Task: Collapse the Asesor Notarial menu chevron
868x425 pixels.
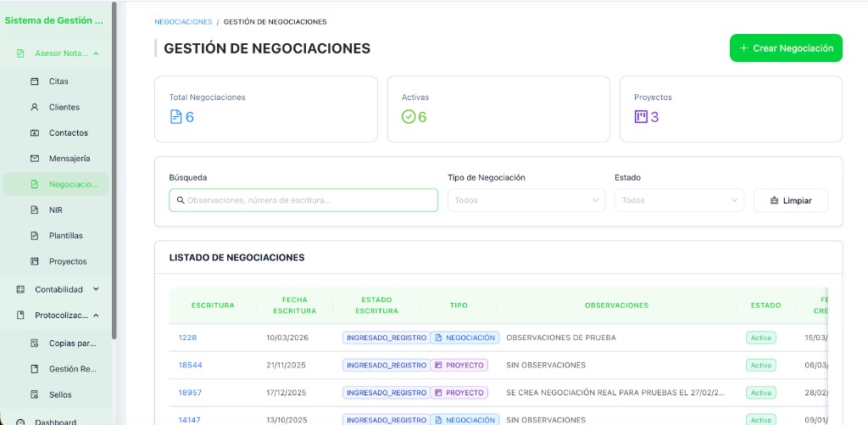Action: pos(96,53)
